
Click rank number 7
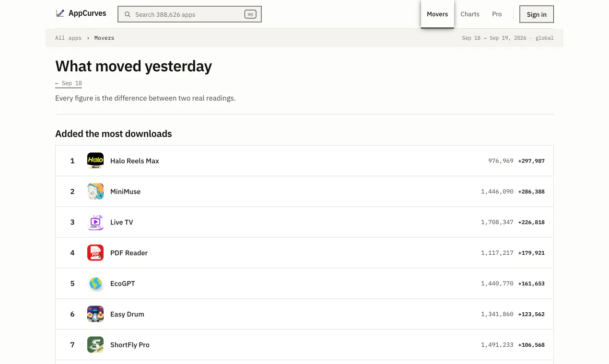[72, 345]
